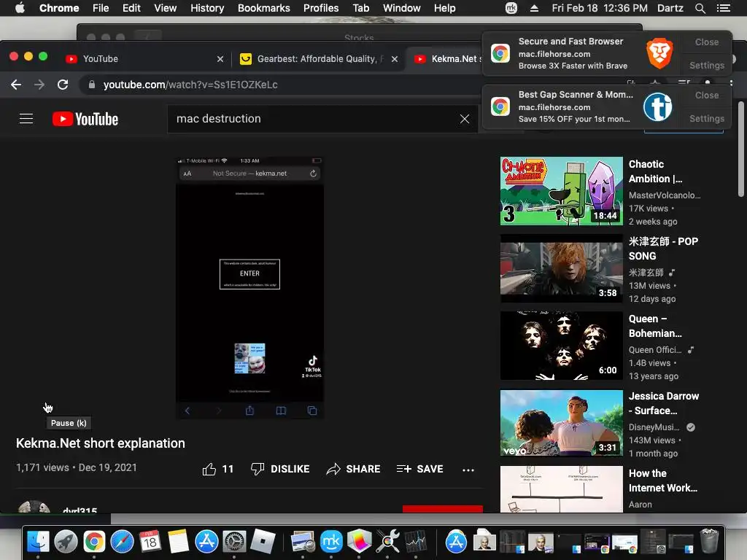
Task: Open the Apple menu
Action: [20, 8]
